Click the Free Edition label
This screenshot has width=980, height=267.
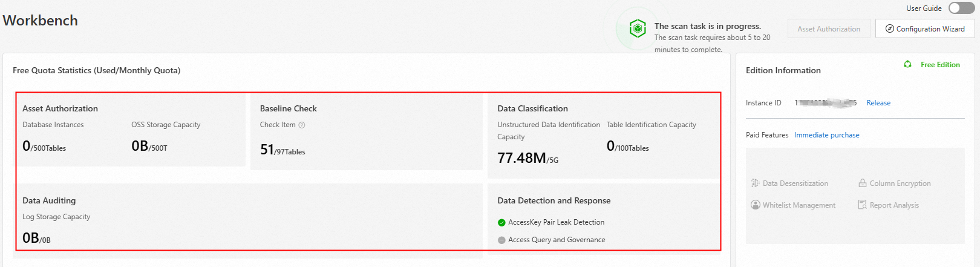point(940,65)
